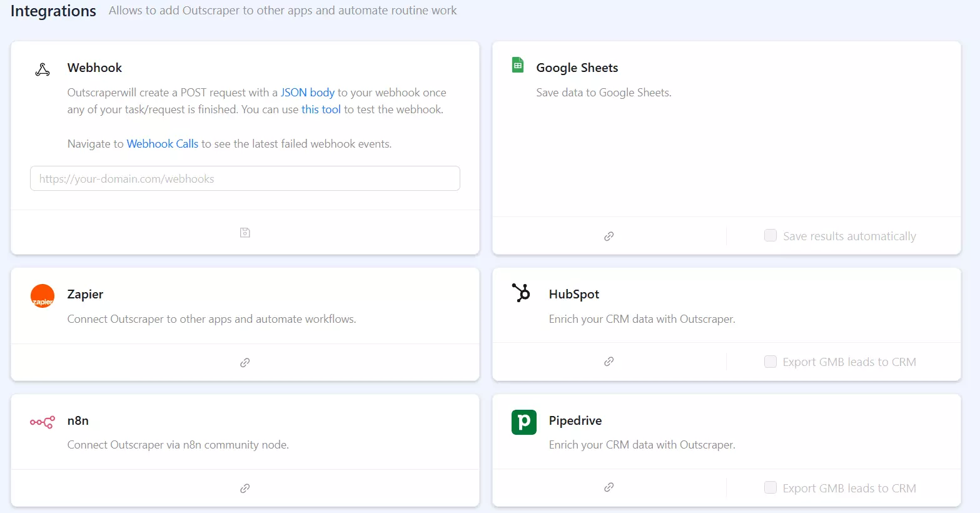Go to Webhook Calls link
980x513 pixels.
click(162, 144)
